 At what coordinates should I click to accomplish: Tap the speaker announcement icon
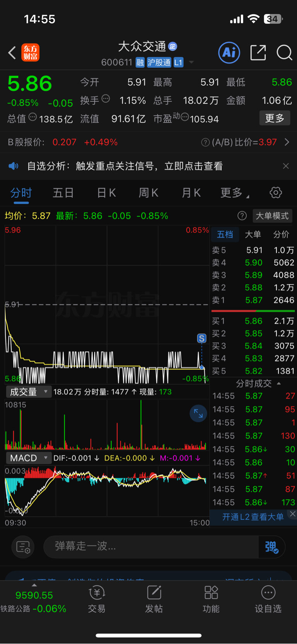14,166
